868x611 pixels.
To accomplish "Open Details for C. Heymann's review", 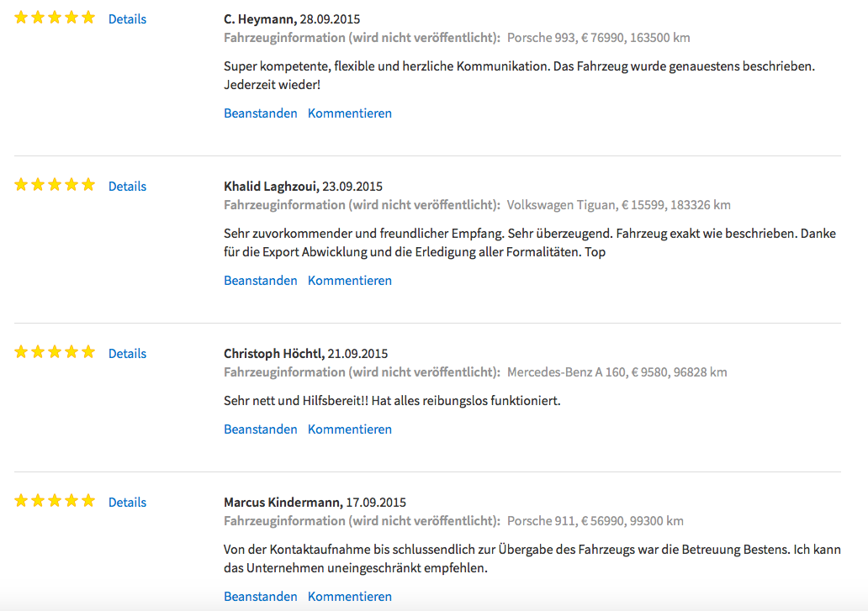I will click(x=127, y=18).
